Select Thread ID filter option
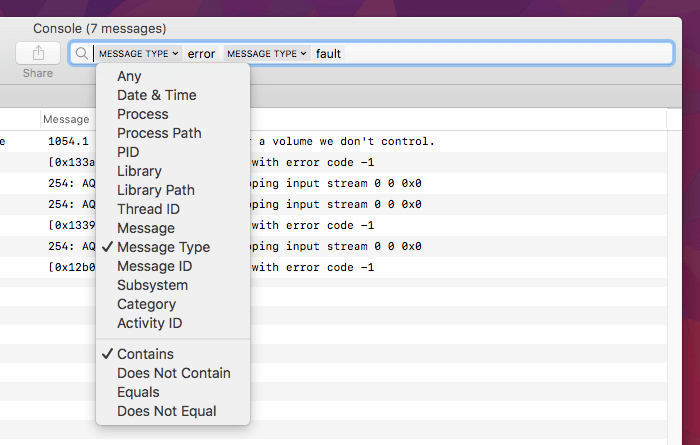This screenshot has width=700, height=445. (173, 209)
